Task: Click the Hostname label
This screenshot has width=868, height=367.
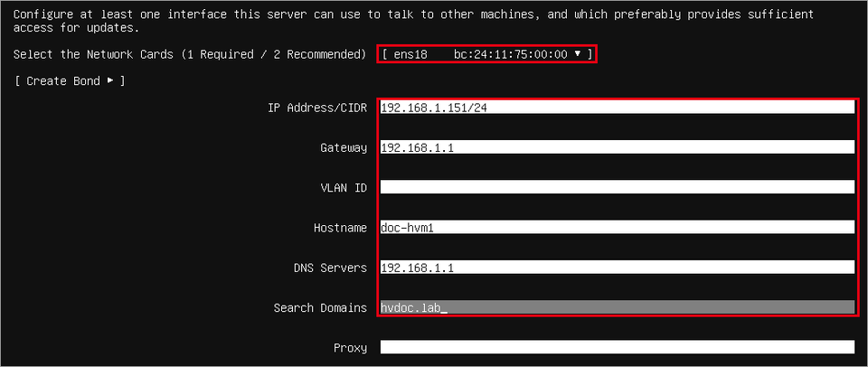Action: 340,228
